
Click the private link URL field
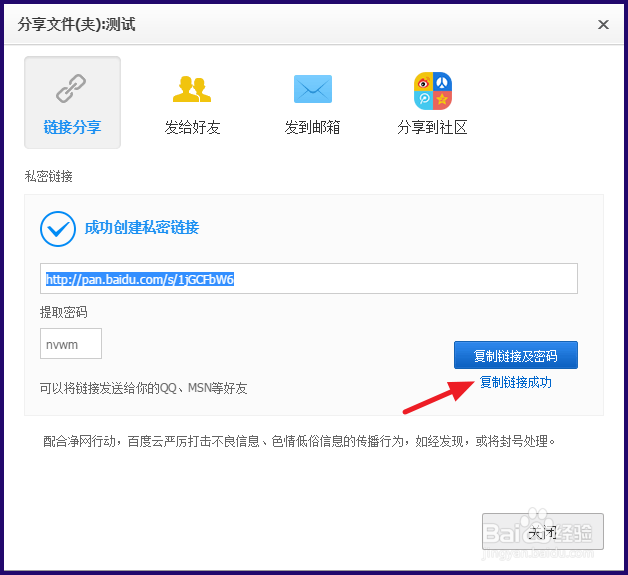point(309,279)
